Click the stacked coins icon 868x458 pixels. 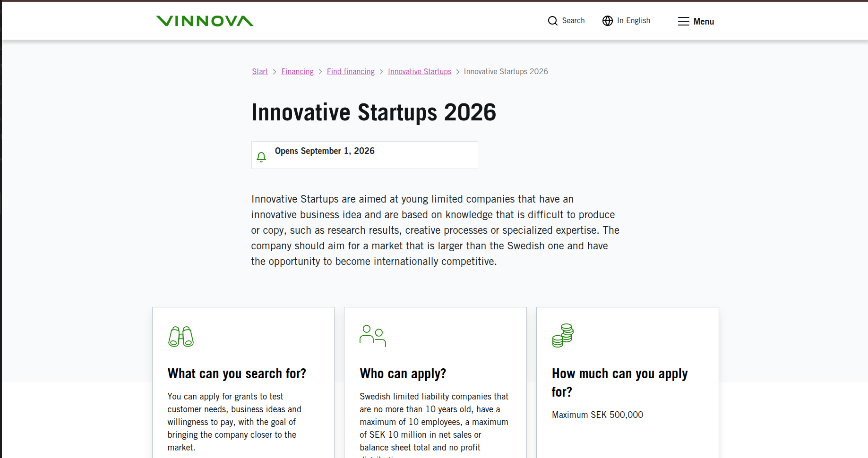click(x=563, y=335)
